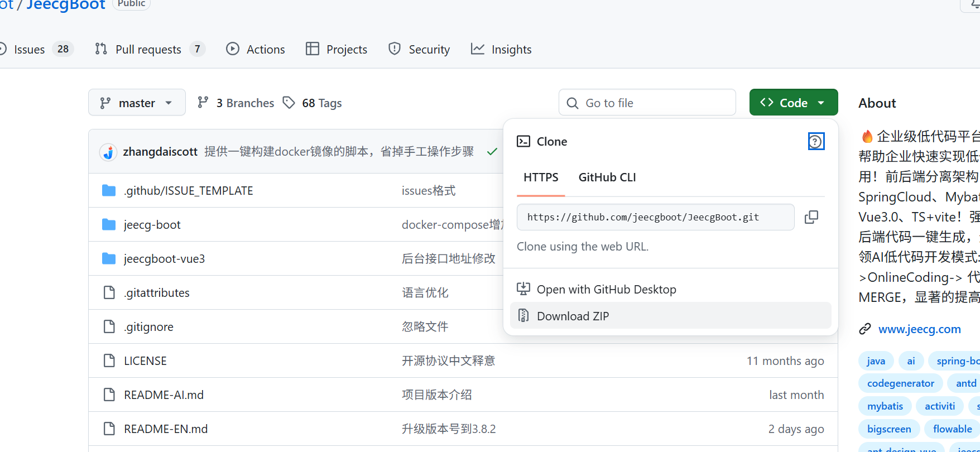Screen dimensions: 980x452
Task: Open the jeecg-boot folder
Action: coord(152,225)
